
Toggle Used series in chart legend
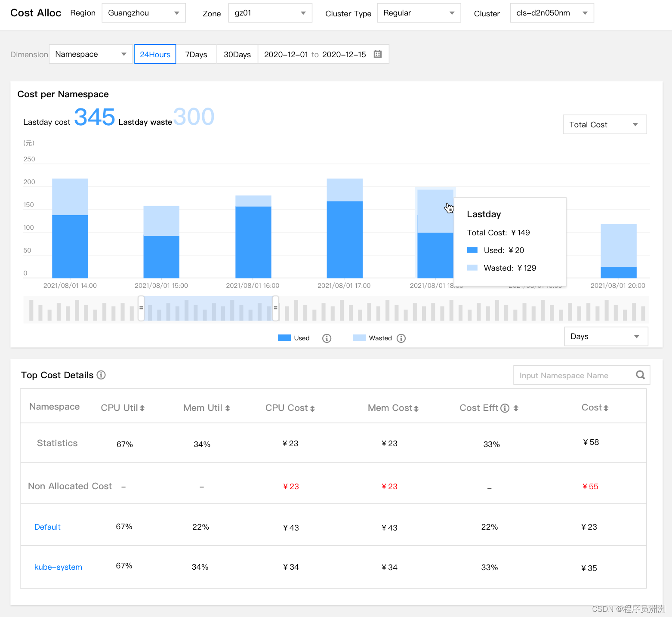294,338
